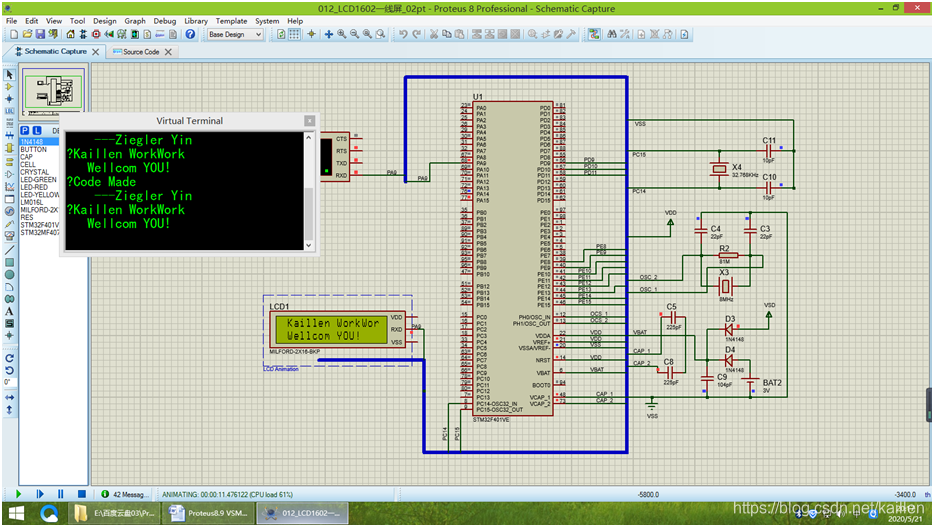Open the Template menu
Viewport: 934px width, 527px height.
pos(231,21)
